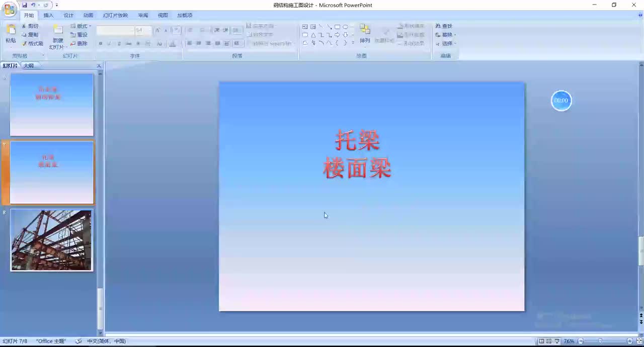644x347 pixels.
Task: Switch to 大纲 outline tab
Action: 28,66
